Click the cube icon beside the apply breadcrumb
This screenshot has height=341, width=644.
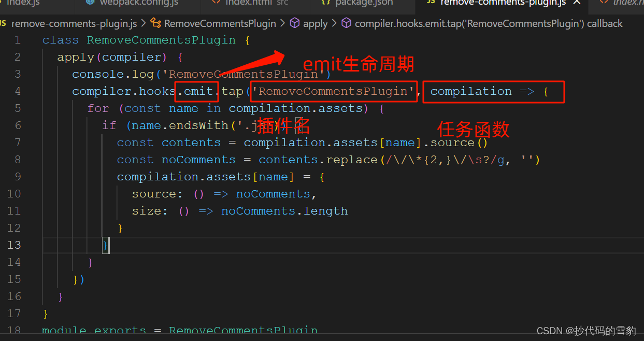(x=294, y=23)
